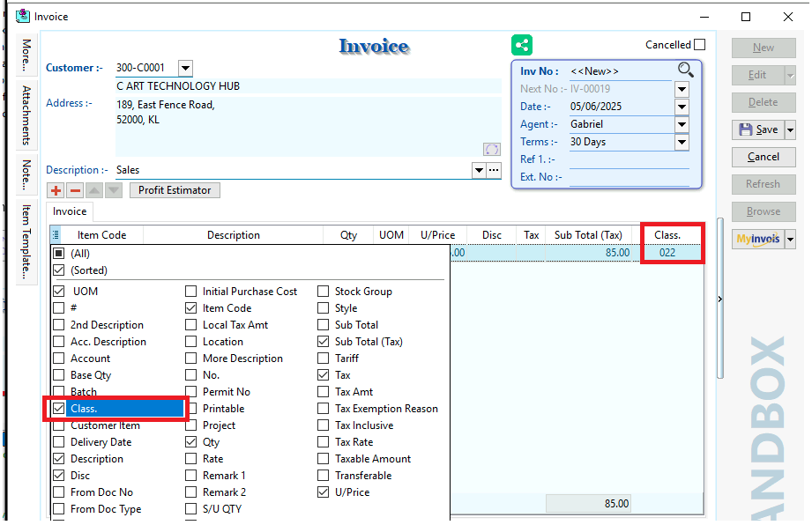Click the move row up arrow icon
Image resolution: width=812 pixels, height=525 pixels.
pyautogui.click(x=94, y=190)
